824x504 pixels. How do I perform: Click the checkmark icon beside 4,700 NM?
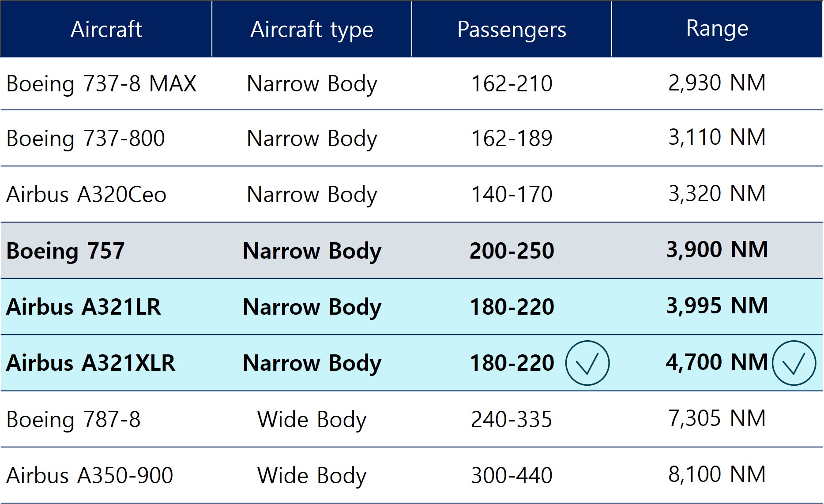point(794,363)
